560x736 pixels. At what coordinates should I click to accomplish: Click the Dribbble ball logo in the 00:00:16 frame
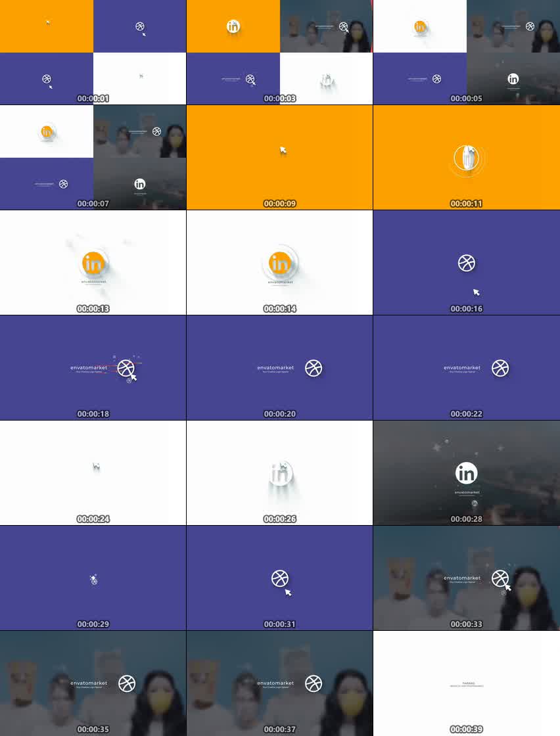pyautogui.click(x=467, y=263)
